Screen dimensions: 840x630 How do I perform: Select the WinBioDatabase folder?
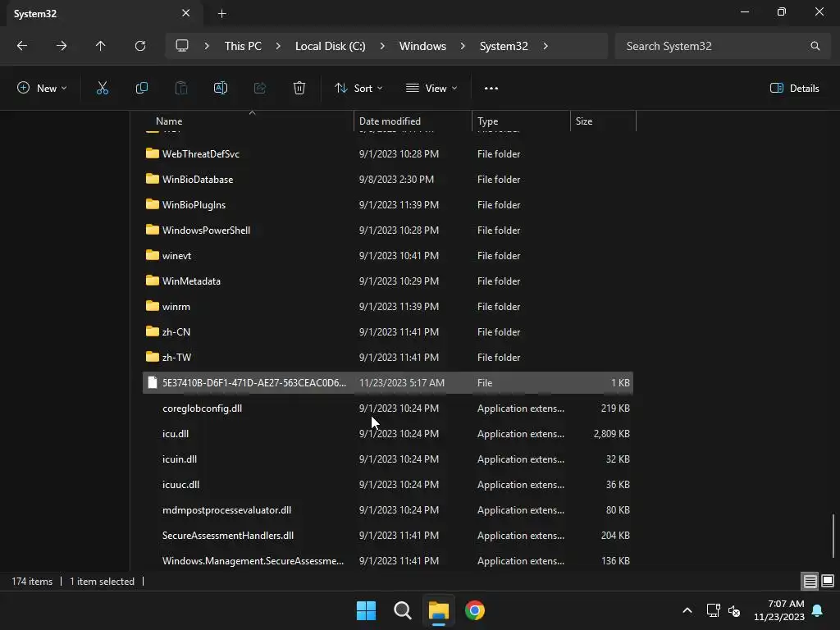click(x=388, y=180)
